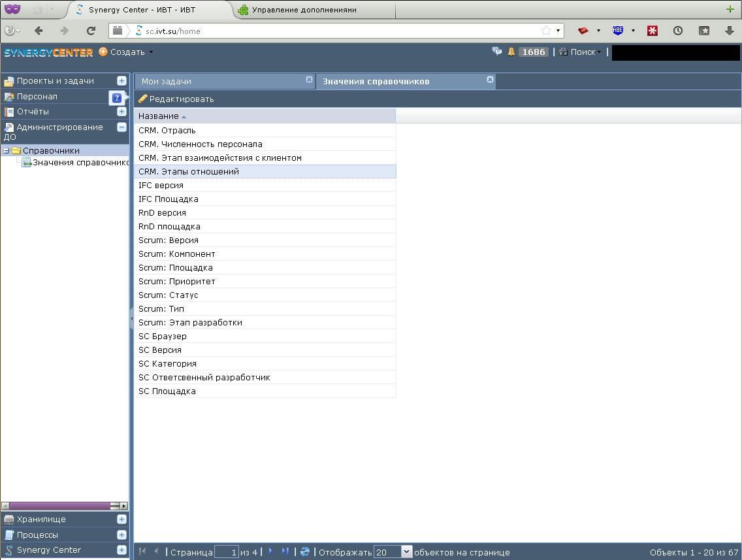Open the bookmarks panel star icon
This screenshot has height=560, width=742.
(704, 31)
